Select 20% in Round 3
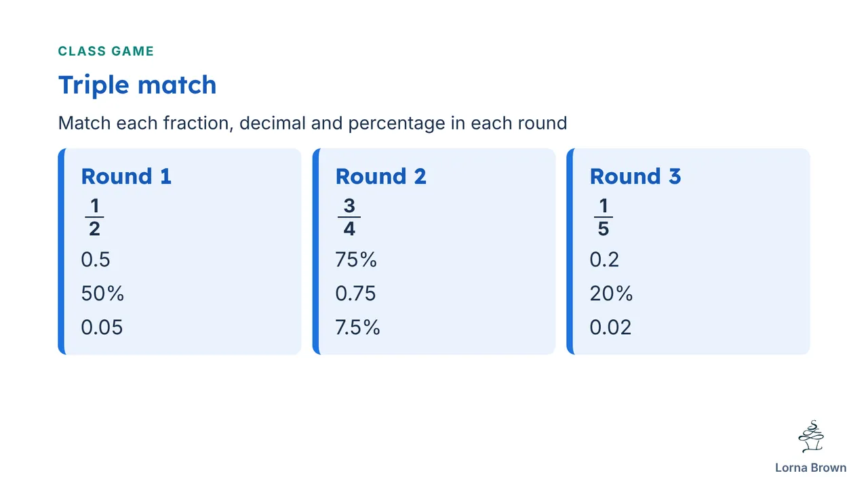This screenshot has width=868, height=488. pos(612,293)
